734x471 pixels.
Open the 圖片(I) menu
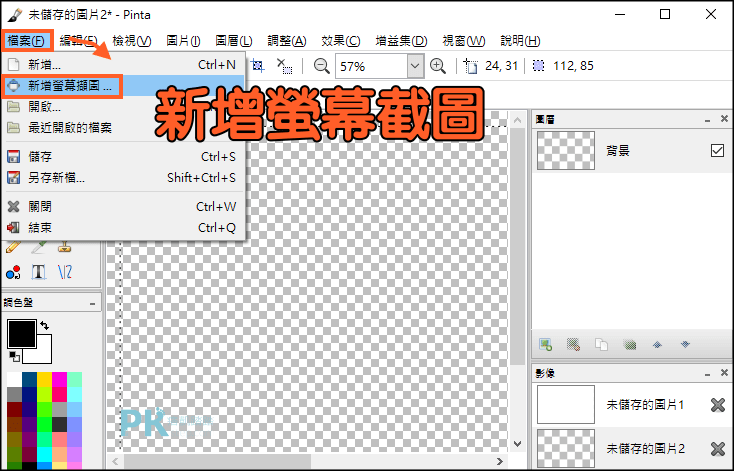pyautogui.click(x=184, y=41)
